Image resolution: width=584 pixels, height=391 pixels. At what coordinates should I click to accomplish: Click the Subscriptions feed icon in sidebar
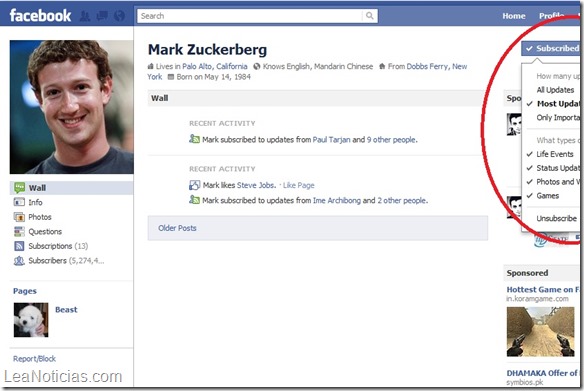click(19, 246)
